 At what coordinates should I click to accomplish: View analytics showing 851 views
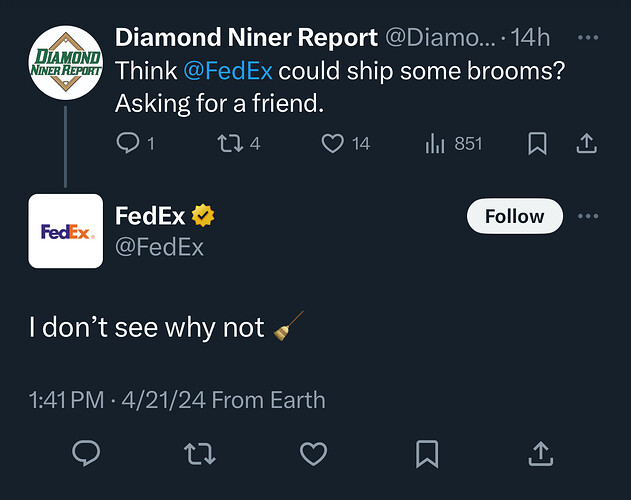click(454, 144)
